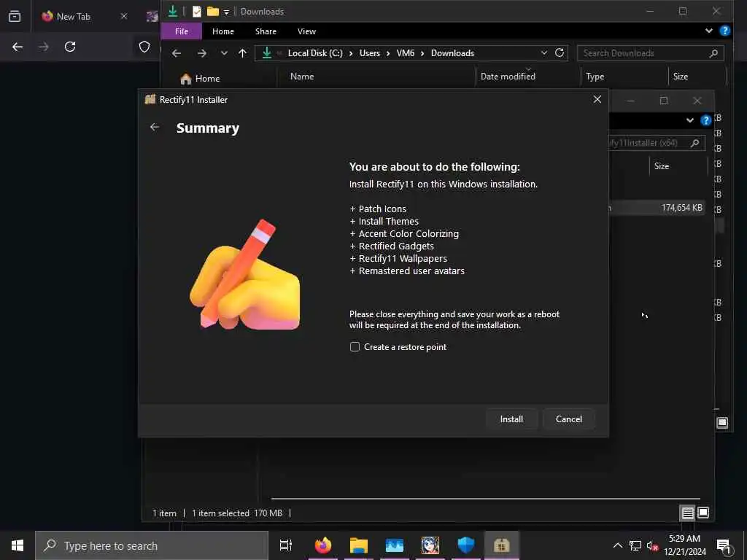This screenshot has height=560, width=747.
Task: Click large icons view button of Downloads window
Action: click(x=722, y=423)
